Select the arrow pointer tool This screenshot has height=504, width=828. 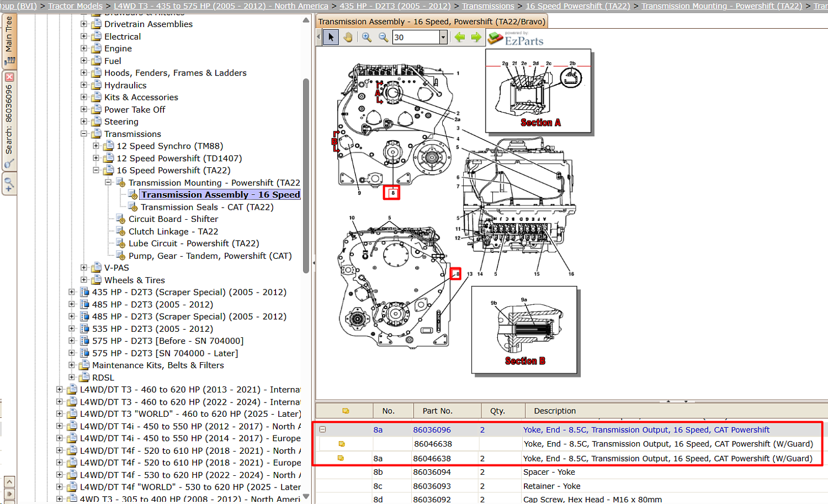coord(331,38)
